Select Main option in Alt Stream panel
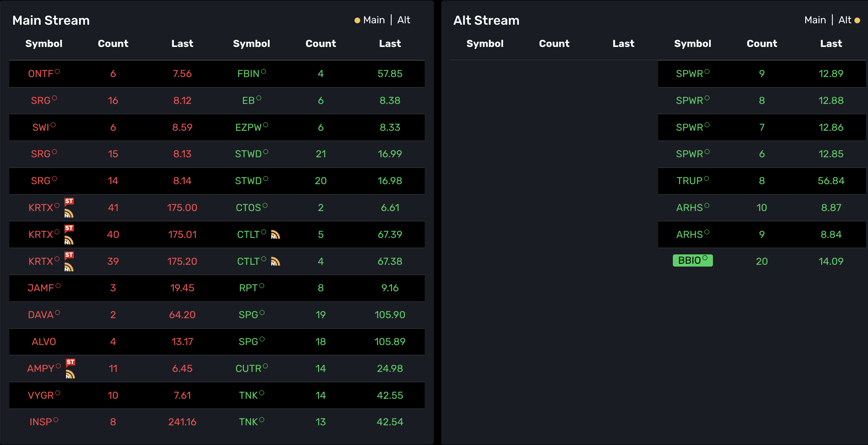Screen dimensions: 868x445 pyautogui.click(x=815, y=20)
